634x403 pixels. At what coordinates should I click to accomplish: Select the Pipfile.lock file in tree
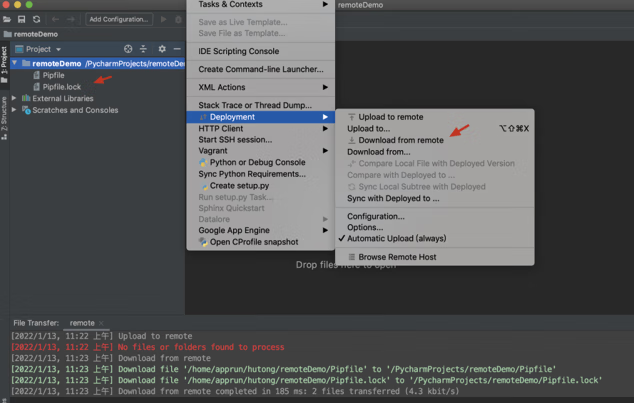point(61,87)
